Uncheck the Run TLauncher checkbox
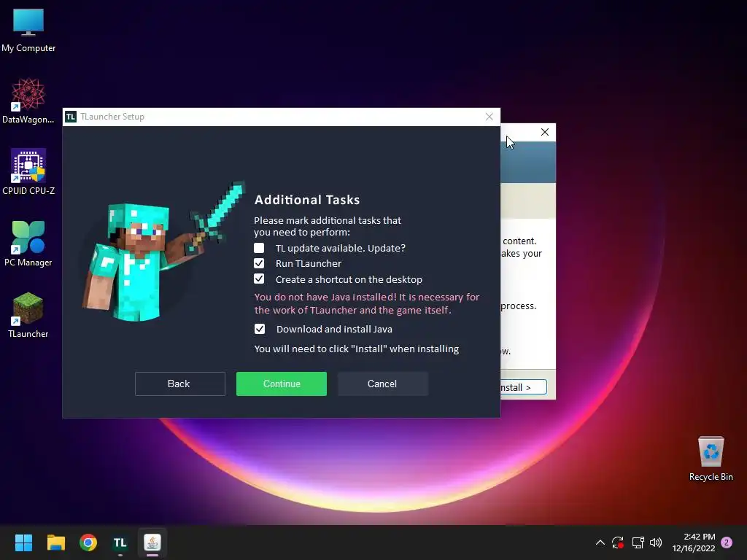747x560 pixels. coord(259,263)
